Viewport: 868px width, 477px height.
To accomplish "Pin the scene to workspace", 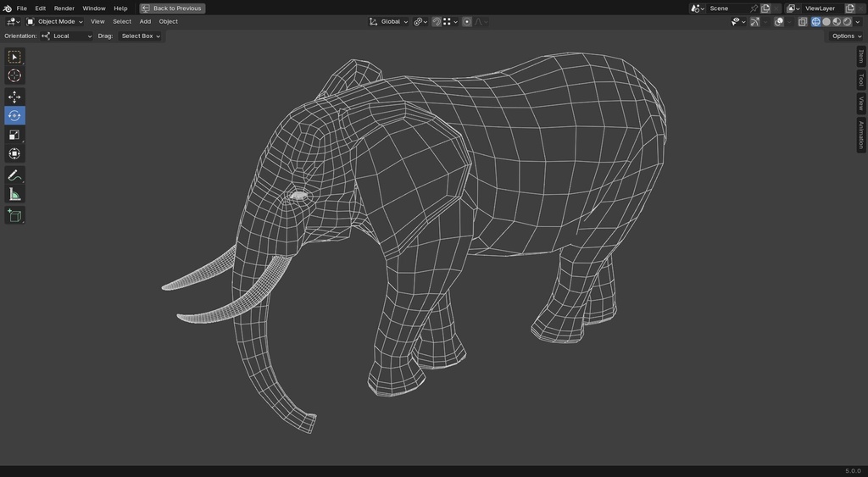I will coord(754,8).
